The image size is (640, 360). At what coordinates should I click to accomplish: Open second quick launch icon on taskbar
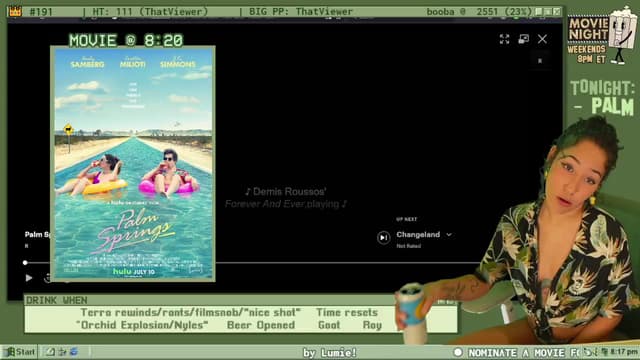click(x=62, y=351)
